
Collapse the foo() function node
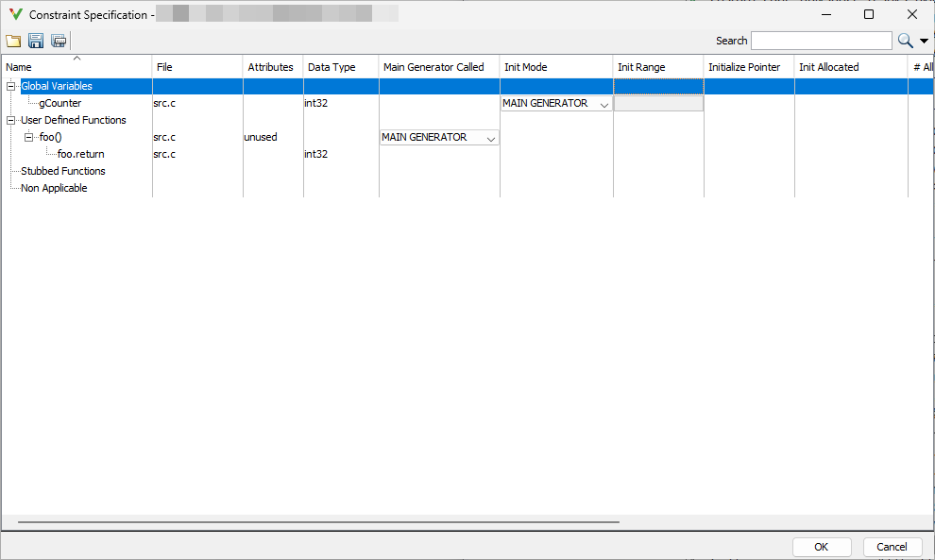pos(29,138)
